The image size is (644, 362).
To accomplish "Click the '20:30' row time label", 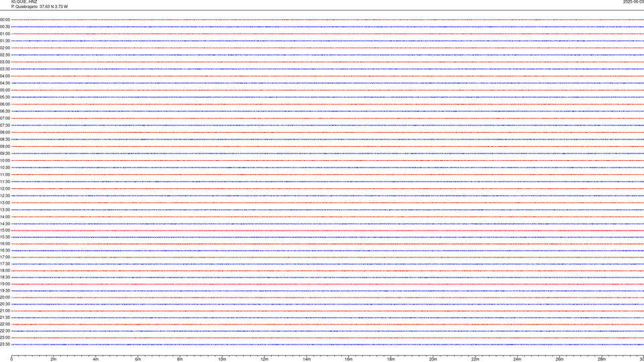I will [5, 304].
